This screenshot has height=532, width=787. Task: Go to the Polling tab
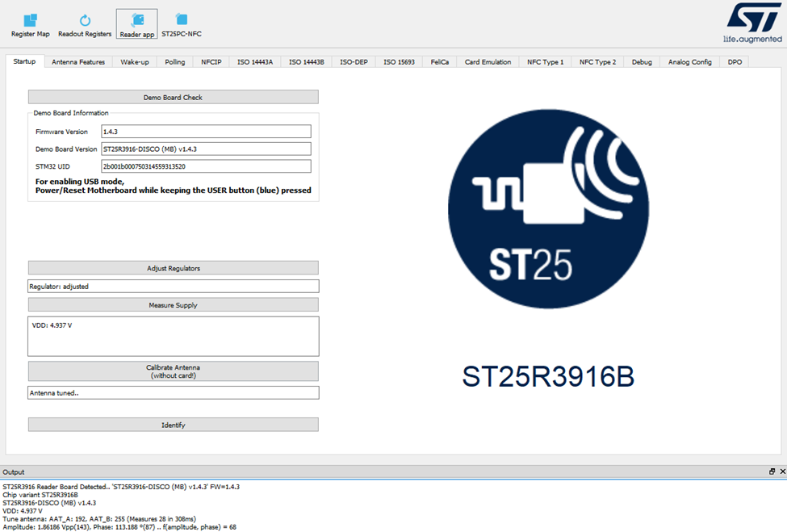tap(174, 61)
